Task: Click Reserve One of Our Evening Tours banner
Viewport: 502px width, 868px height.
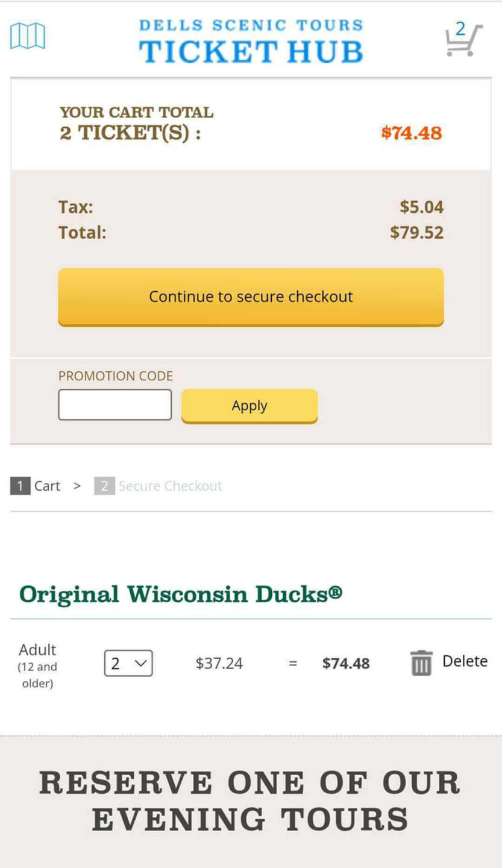Action: [x=251, y=800]
